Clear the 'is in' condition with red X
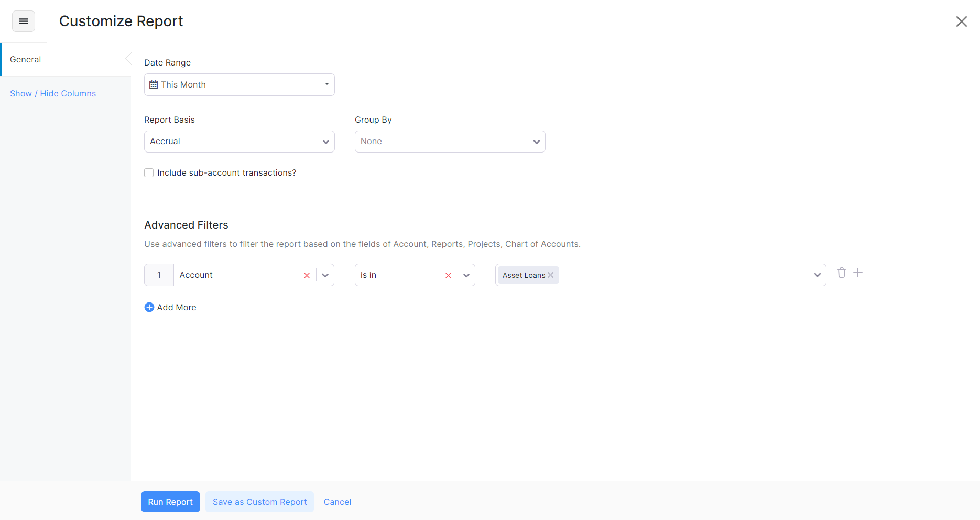 coord(448,275)
